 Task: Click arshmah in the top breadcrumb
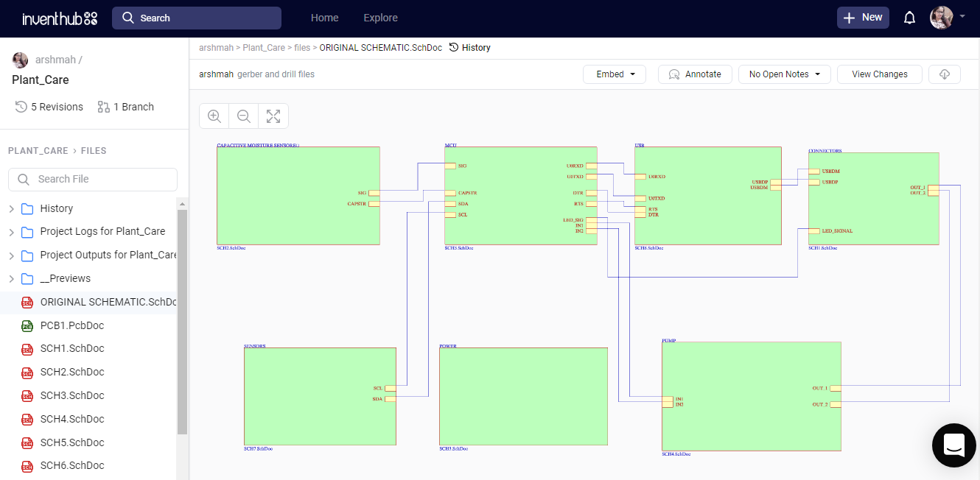[x=216, y=48]
